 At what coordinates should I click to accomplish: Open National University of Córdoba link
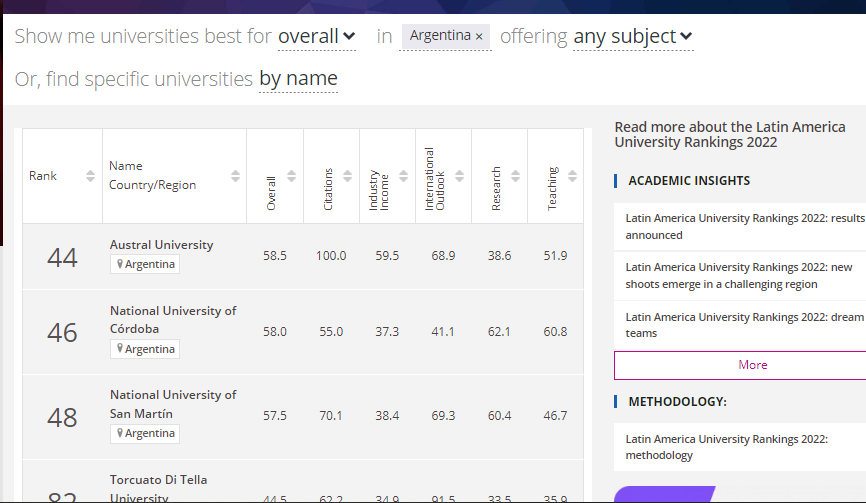point(173,320)
